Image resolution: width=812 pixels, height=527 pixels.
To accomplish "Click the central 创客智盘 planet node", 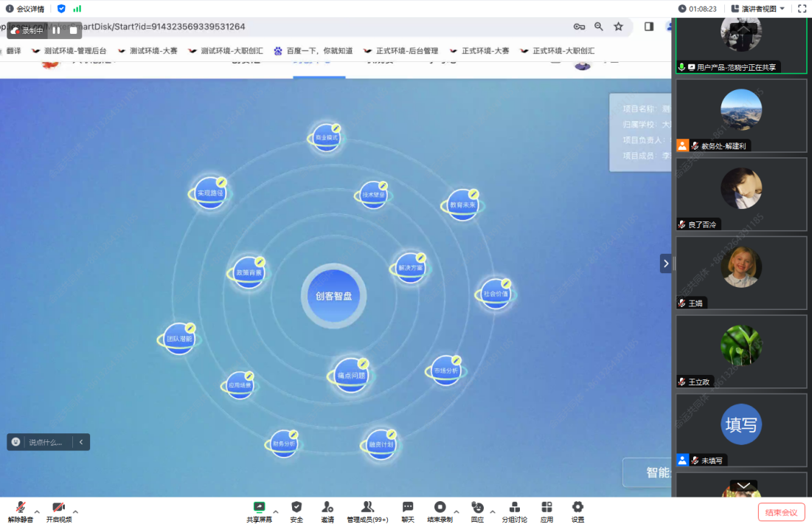I will pos(333,296).
